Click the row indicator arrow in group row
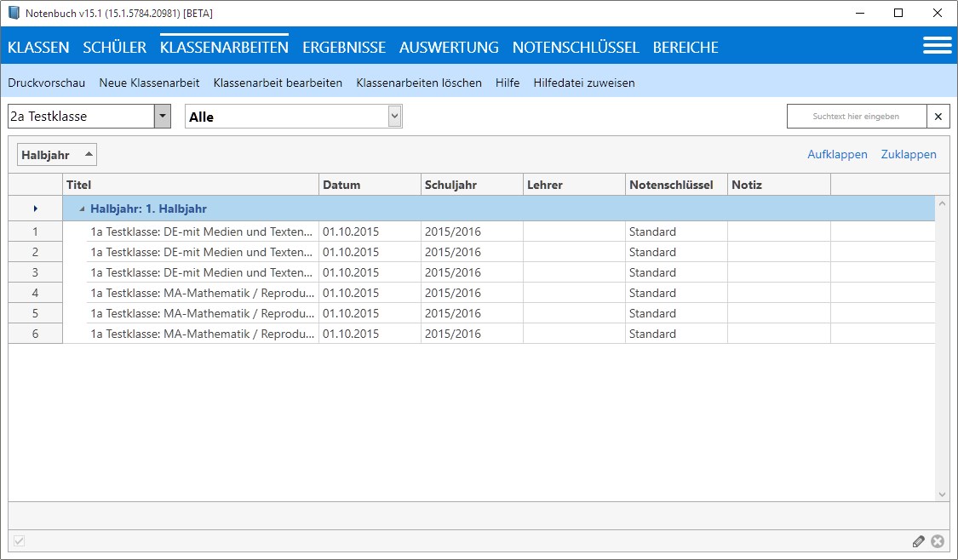 [35, 209]
